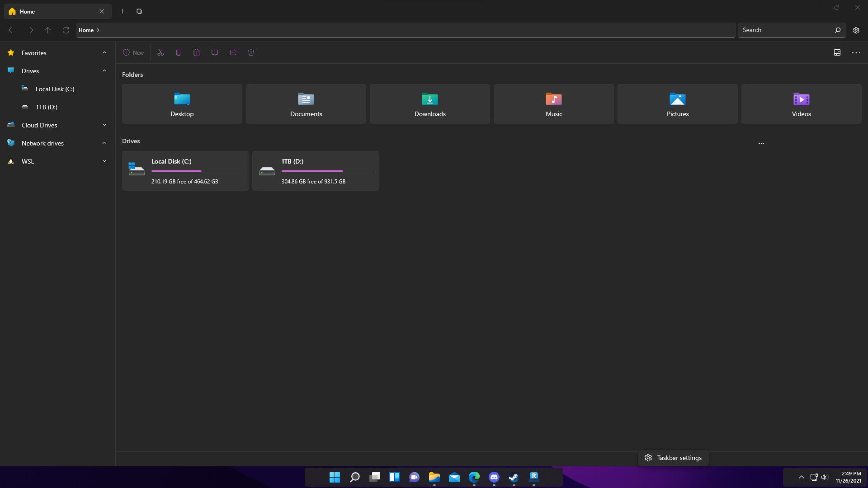Open the Videos folder
This screenshot has height=488, width=868.
tap(802, 104)
